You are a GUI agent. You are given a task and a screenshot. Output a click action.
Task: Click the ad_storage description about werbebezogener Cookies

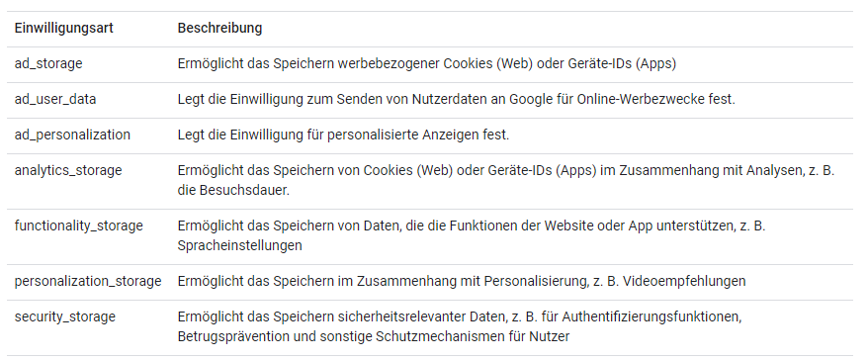click(x=427, y=63)
